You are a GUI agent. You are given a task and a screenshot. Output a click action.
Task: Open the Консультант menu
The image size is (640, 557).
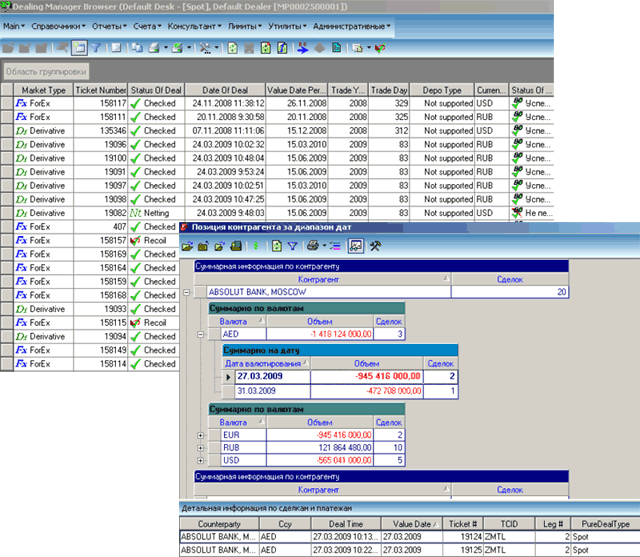194,26
